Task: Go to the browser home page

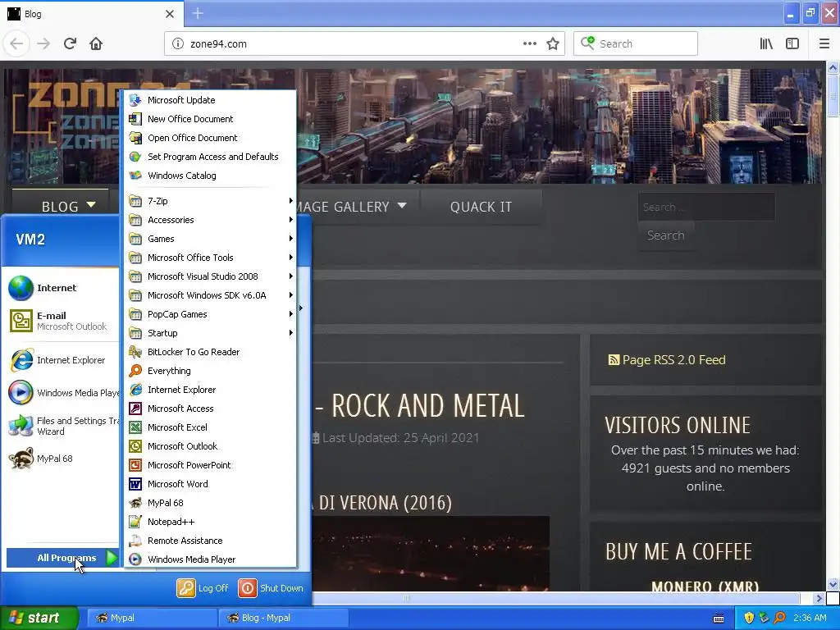Action: pos(96,43)
